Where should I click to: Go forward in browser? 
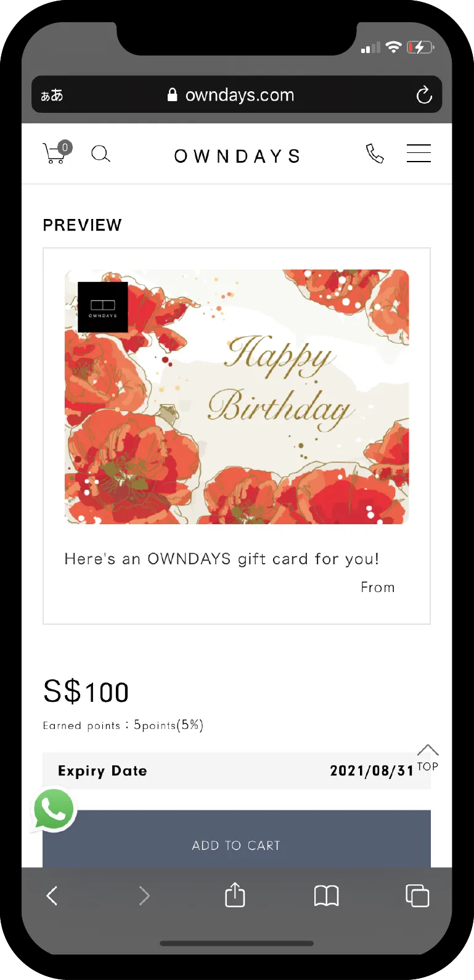pyautogui.click(x=144, y=896)
